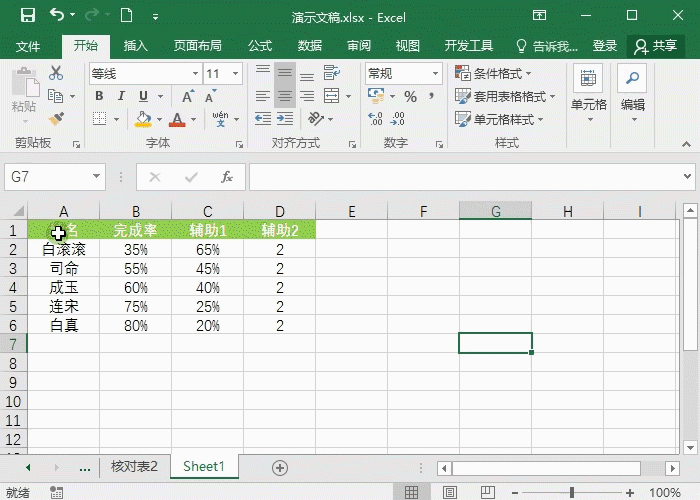The width and height of the screenshot is (700, 500).
Task: Right-align the cell text
Action: click(x=307, y=96)
